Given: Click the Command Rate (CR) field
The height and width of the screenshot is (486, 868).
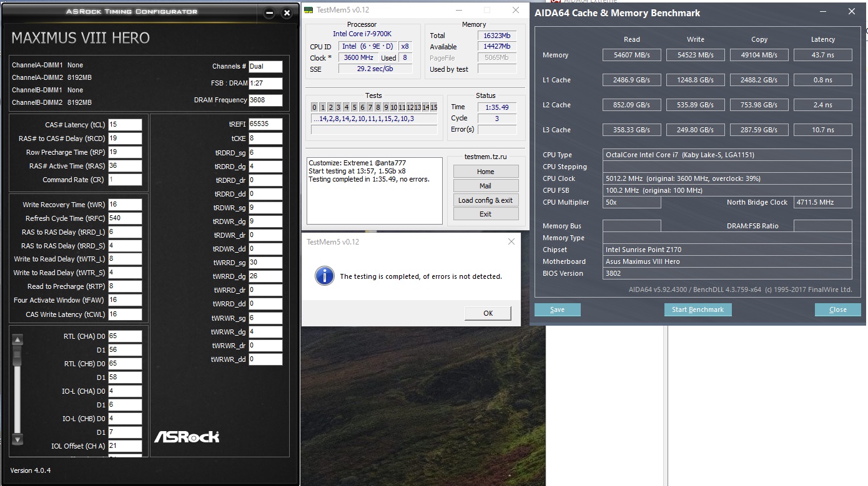Looking at the screenshot, I should click(x=125, y=180).
